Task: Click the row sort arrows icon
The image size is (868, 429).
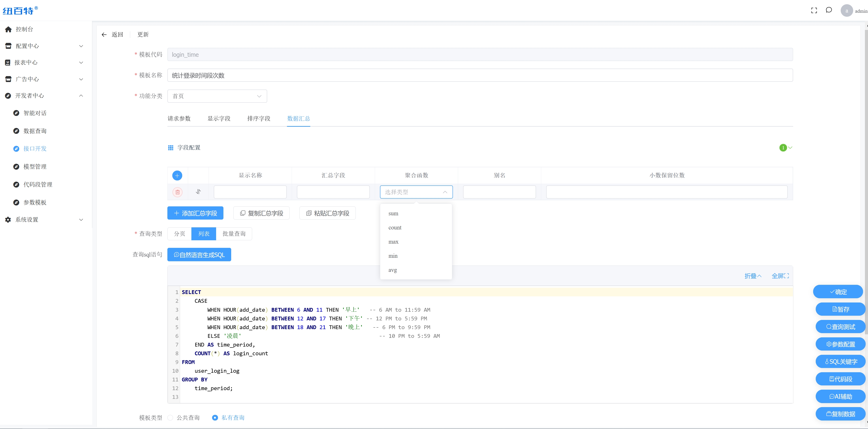Action: [x=198, y=192]
